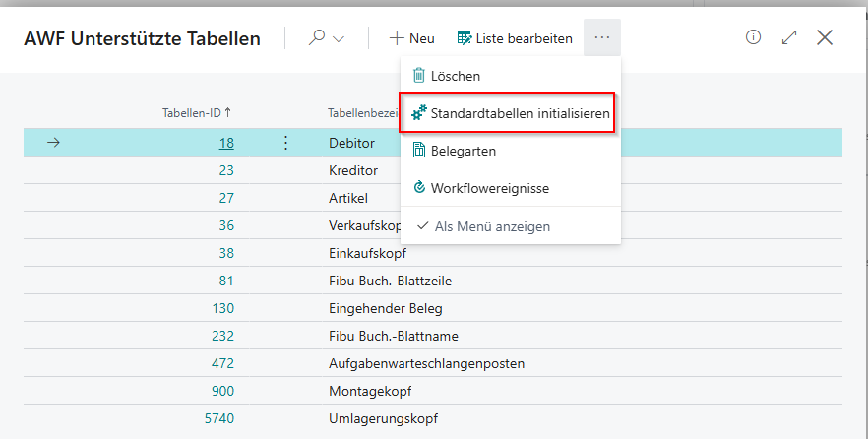Image resolution: width=868 pixels, height=439 pixels.
Task: Expand the search dropdown chevron
Action: point(340,39)
